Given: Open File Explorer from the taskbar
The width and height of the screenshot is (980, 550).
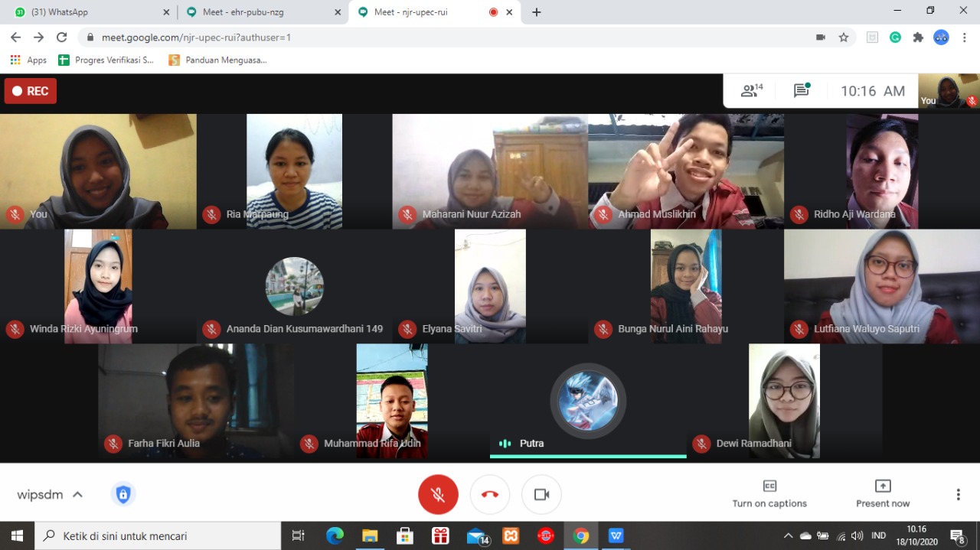Looking at the screenshot, I should coord(370,535).
